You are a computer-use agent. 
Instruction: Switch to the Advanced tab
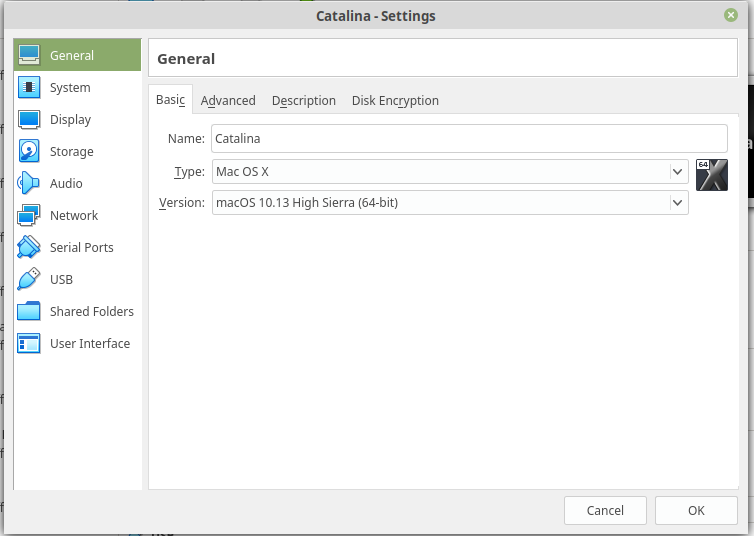click(228, 101)
